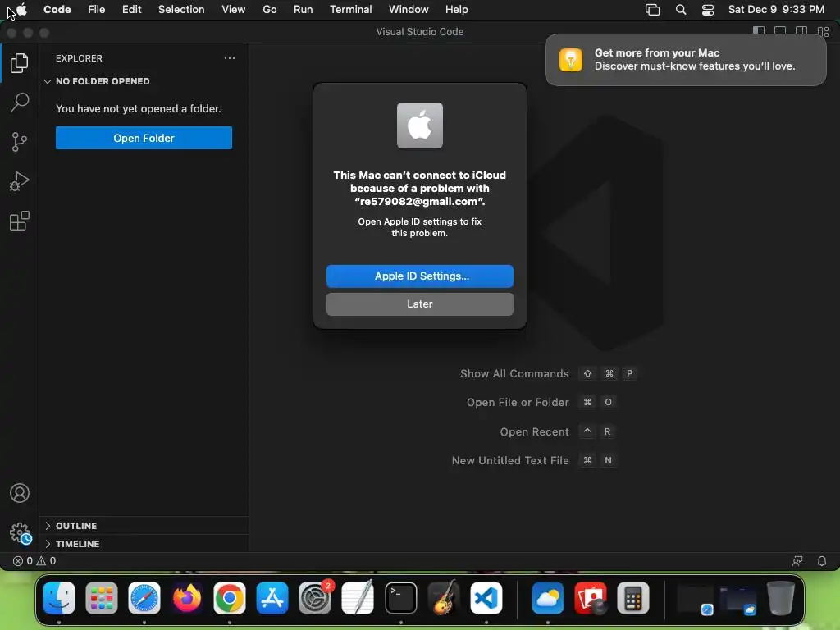Open Spotlight search in menu bar

tap(680, 9)
